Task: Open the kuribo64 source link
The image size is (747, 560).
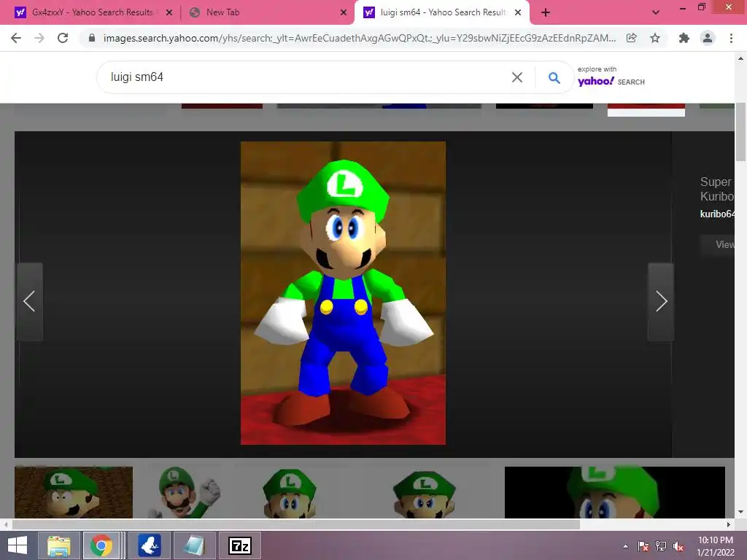Action: pos(717,214)
